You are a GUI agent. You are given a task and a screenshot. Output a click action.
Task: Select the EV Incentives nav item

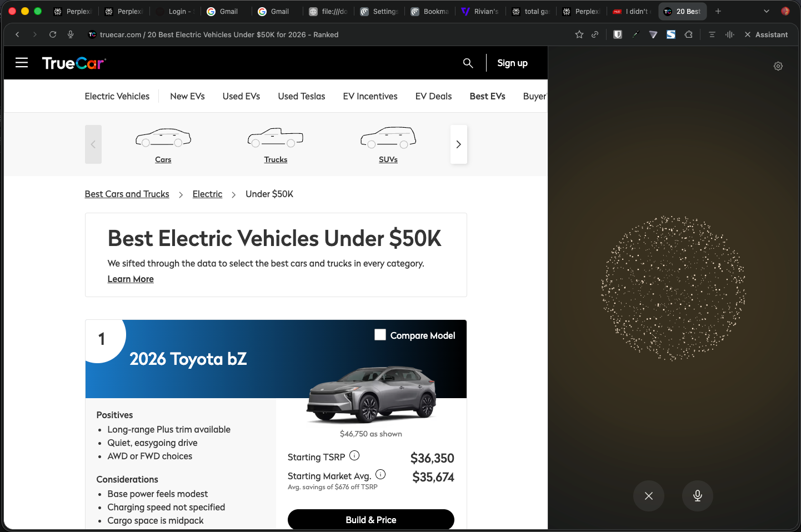[370, 96]
